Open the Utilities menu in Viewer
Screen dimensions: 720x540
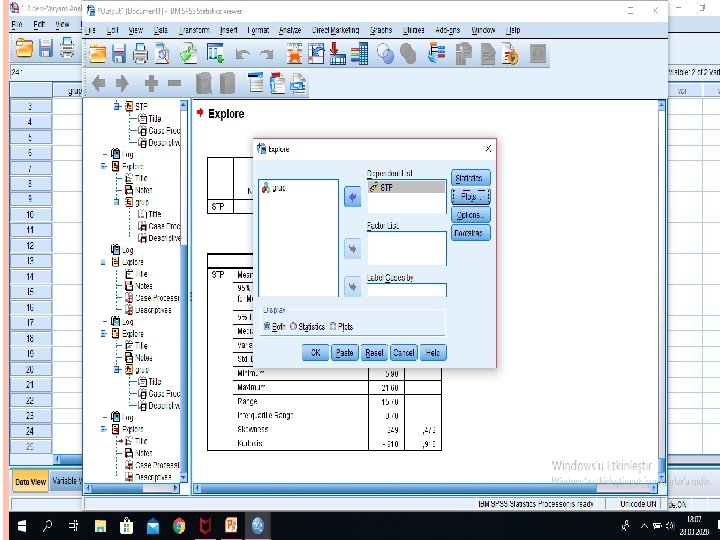click(x=413, y=30)
